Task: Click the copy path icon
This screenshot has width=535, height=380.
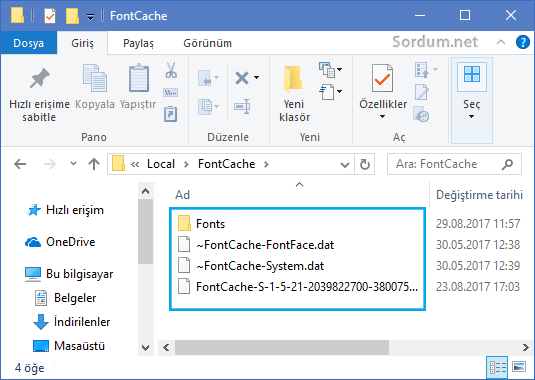Action: tap(171, 92)
